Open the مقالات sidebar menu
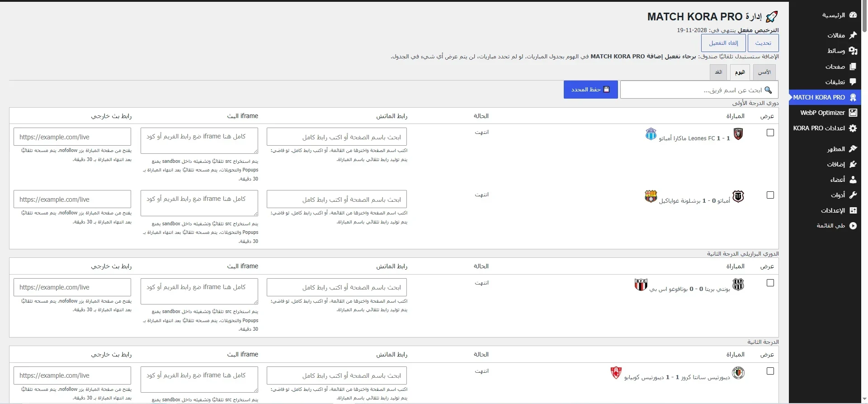Viewport: 868px width, 404px height. (826, 35)
